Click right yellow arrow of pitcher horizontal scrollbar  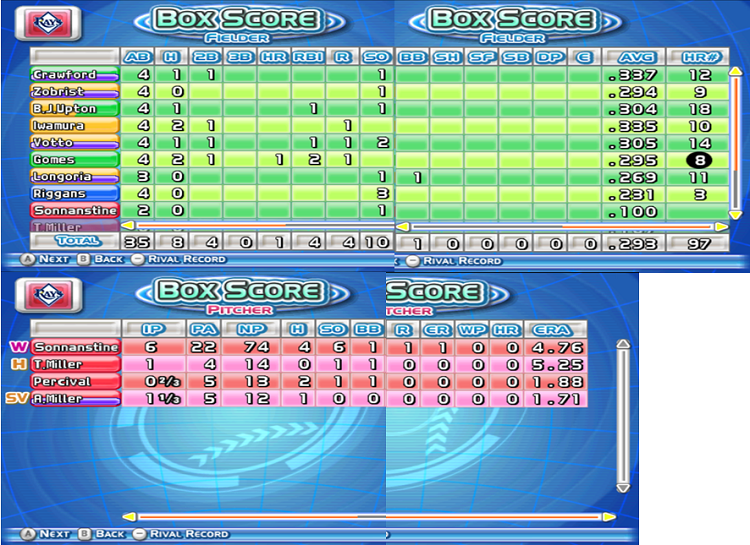pos(609,517)
